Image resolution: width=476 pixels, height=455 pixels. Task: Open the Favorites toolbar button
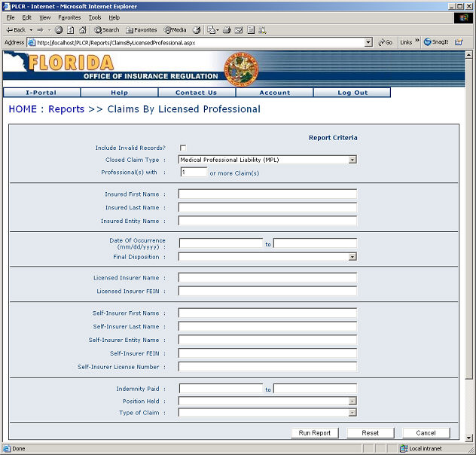point(141,30)
